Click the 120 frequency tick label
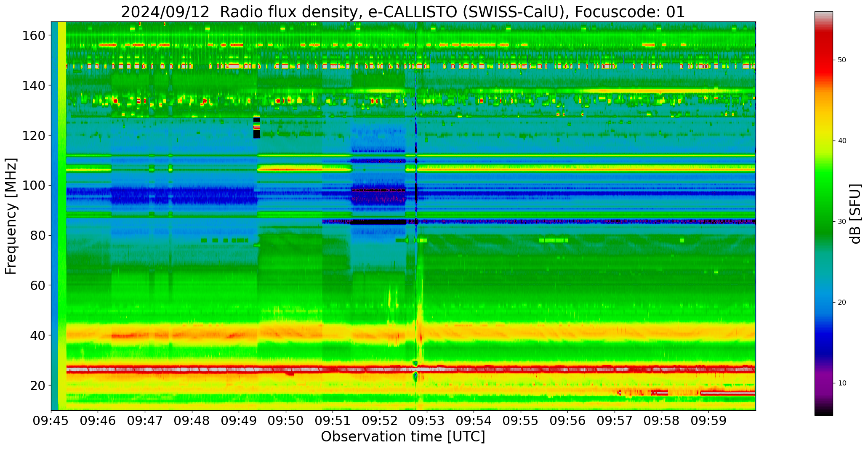 click(34, 135)
